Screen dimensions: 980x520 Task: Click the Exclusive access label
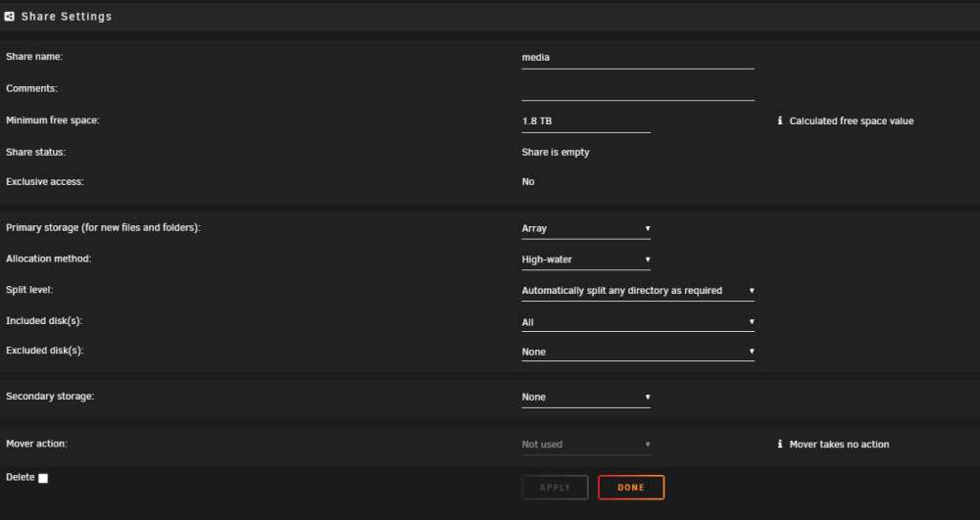coord(44,181)
